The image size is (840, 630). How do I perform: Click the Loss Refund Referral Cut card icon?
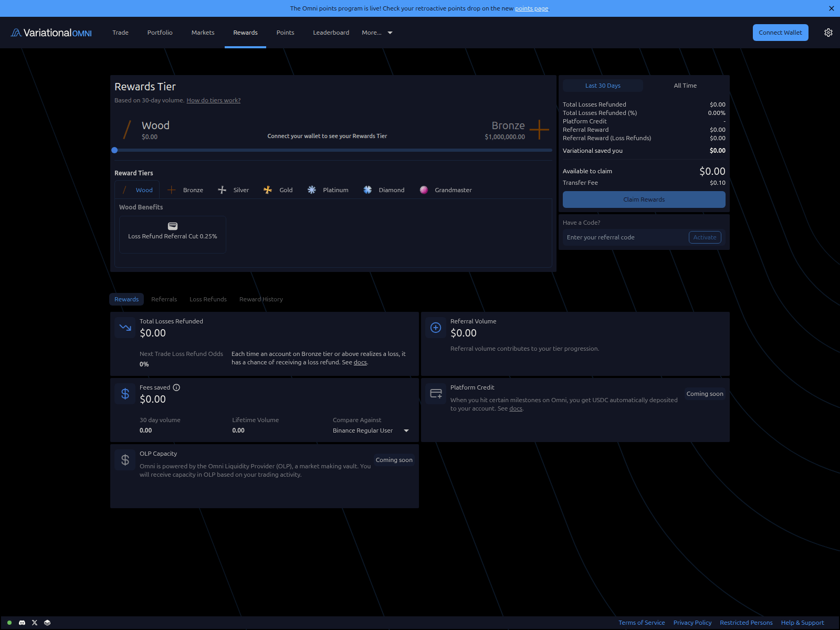tap(173, 226)
